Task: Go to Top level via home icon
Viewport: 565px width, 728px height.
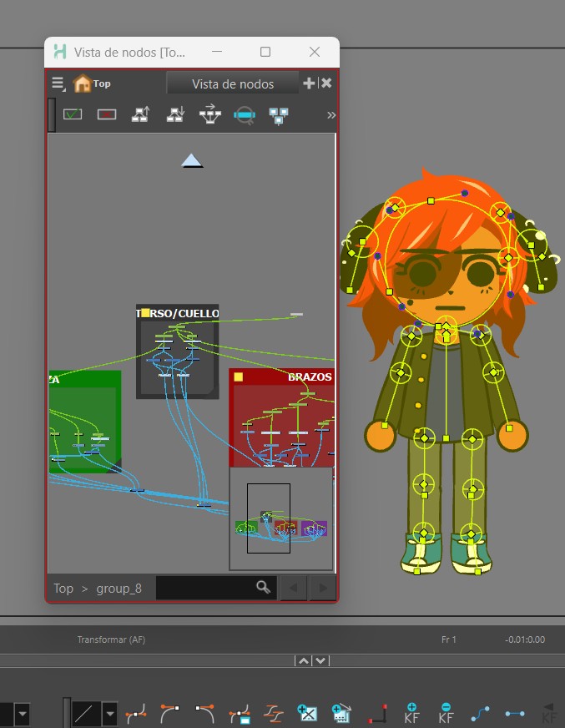Action: pos(82,83)
